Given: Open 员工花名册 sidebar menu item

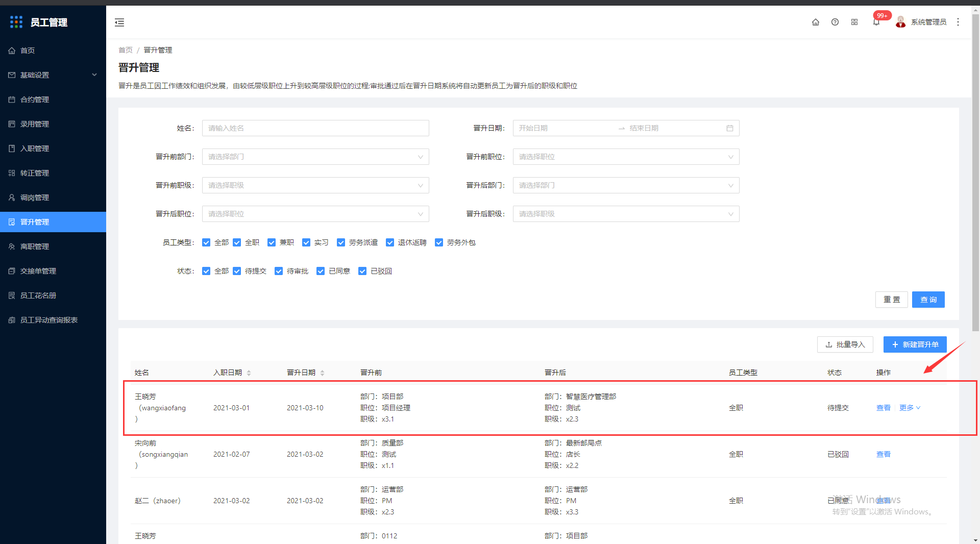Looking at the screenshot, I should [x=53, y=295].
